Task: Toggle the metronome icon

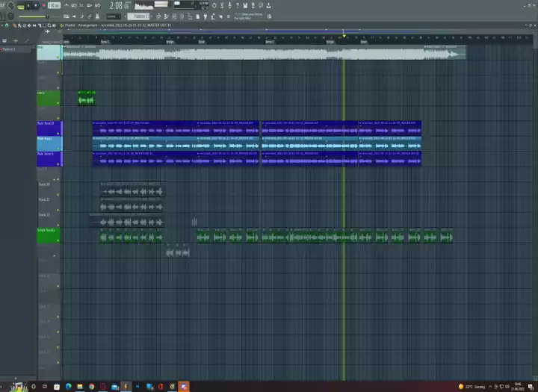Action: [x=67, y=5]
